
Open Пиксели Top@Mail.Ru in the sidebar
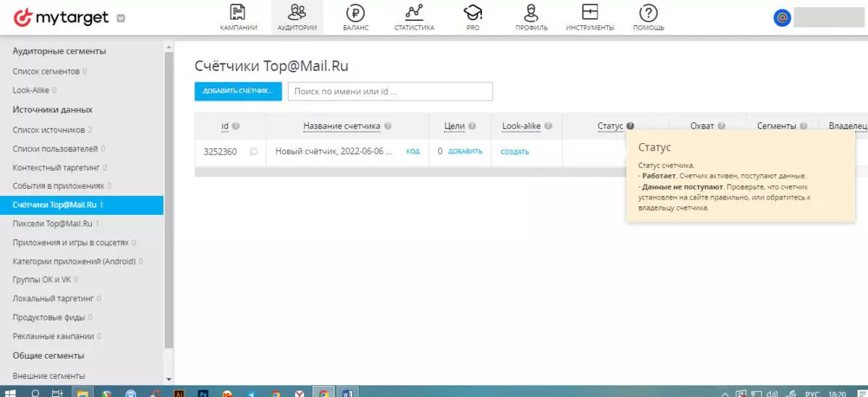[53, 223]
